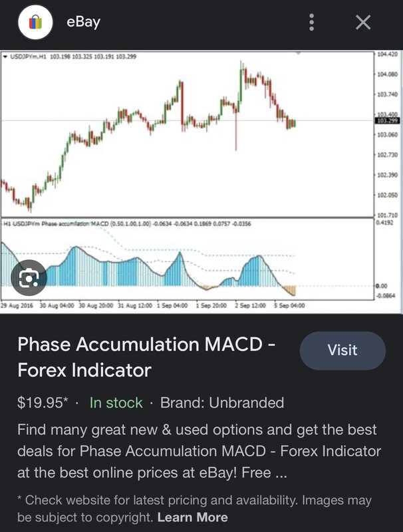Screen dimensions: 403x532
Task: Click the green In stock status
Action: [x=116, y=402]
